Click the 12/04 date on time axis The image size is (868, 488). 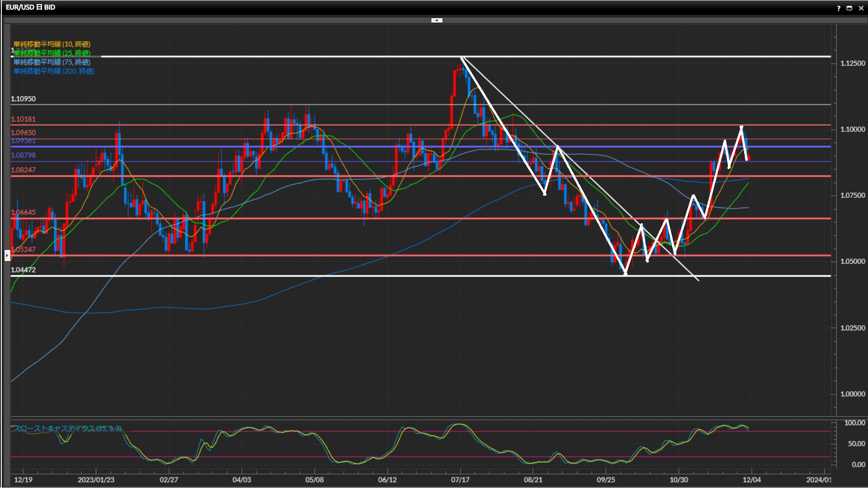pyautogui.click(x=751, y=480)
